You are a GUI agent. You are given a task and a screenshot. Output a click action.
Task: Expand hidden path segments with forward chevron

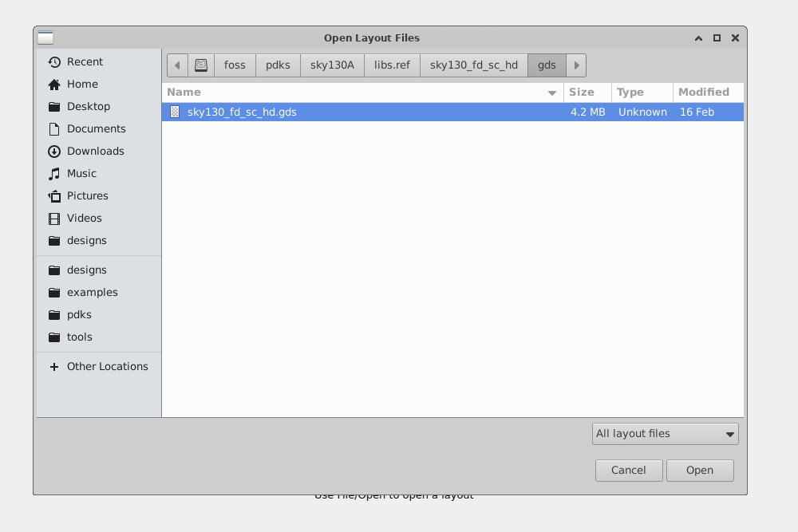[576, 65]
